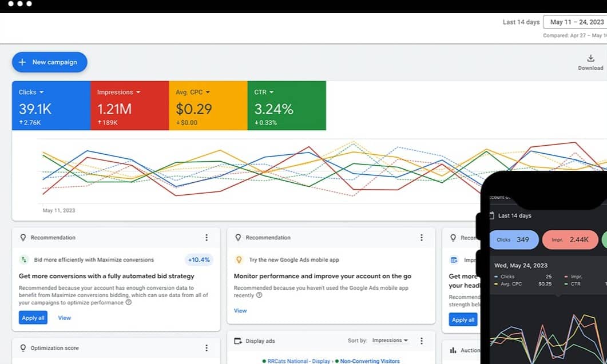The height and width of the screenshot is (364, 607).
Task: Tap the Impr. 2.44K pill on the phone
Action: click(x=570, y=239)
